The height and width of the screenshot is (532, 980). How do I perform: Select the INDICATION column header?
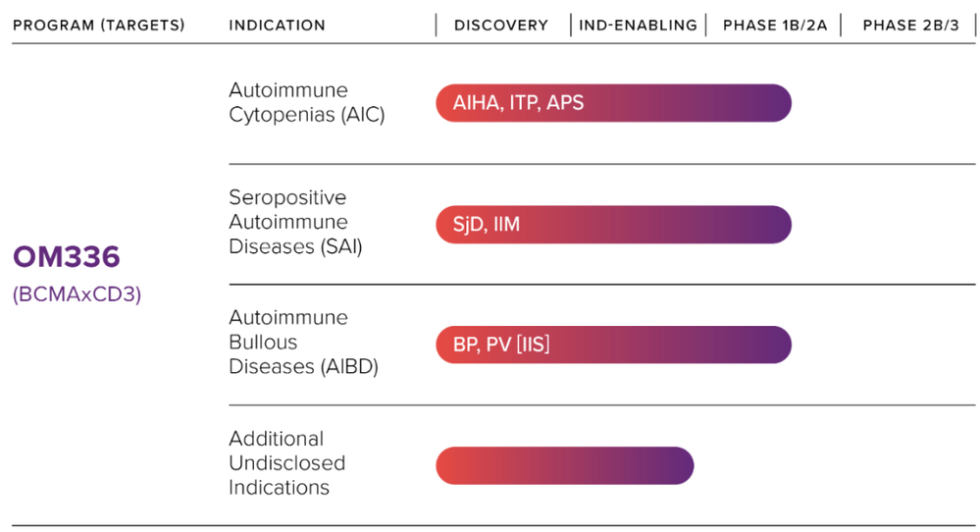point(277,25)
